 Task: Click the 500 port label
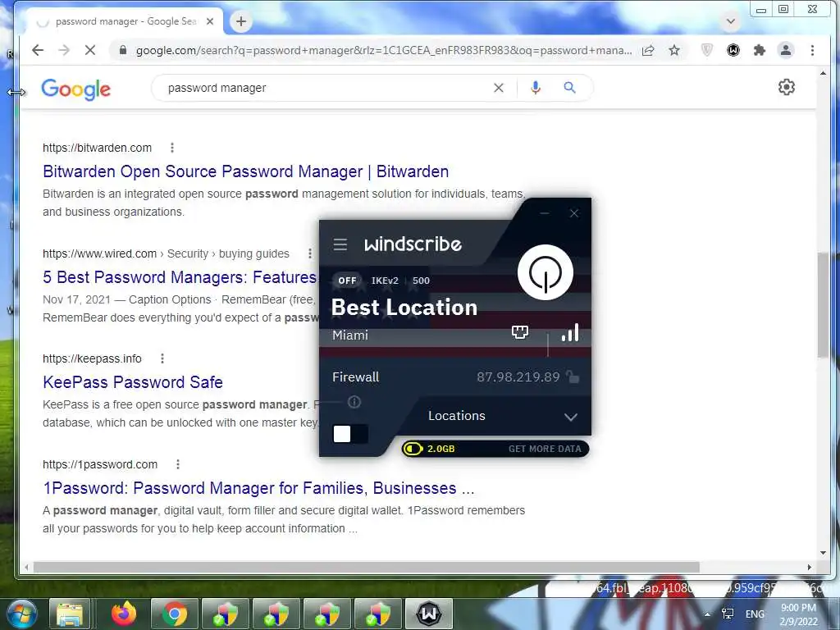point(421,281)
